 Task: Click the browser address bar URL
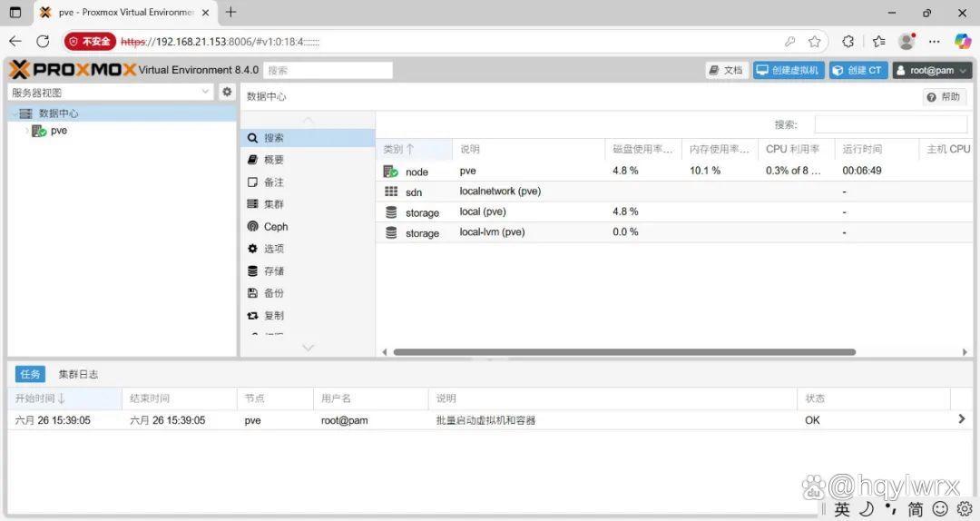click(220, 41)
